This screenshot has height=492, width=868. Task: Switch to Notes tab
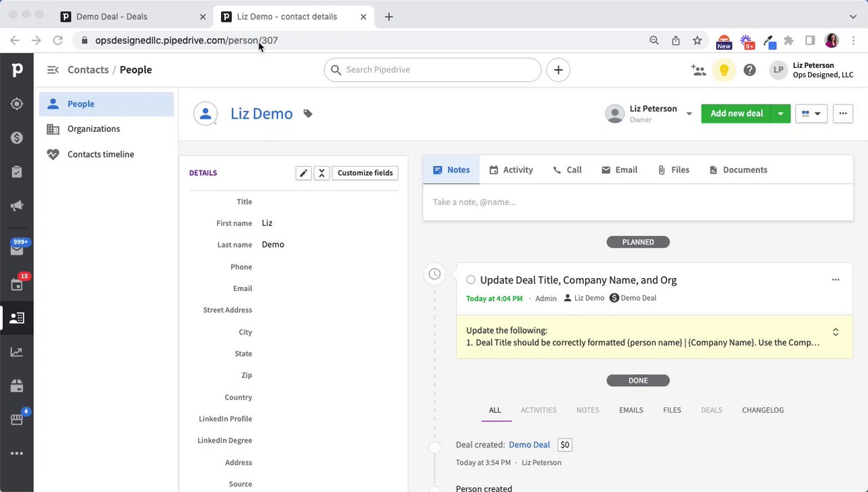[x=451, y=170]
